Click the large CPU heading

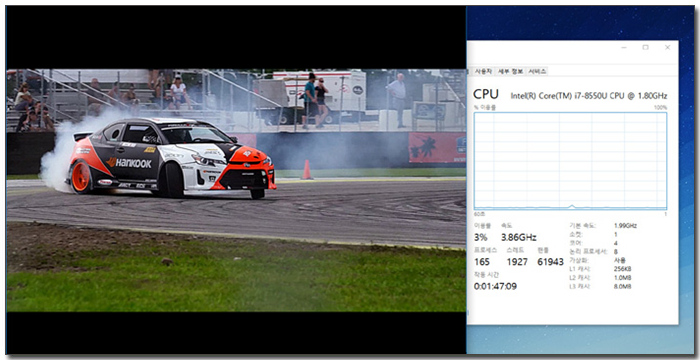486,95
